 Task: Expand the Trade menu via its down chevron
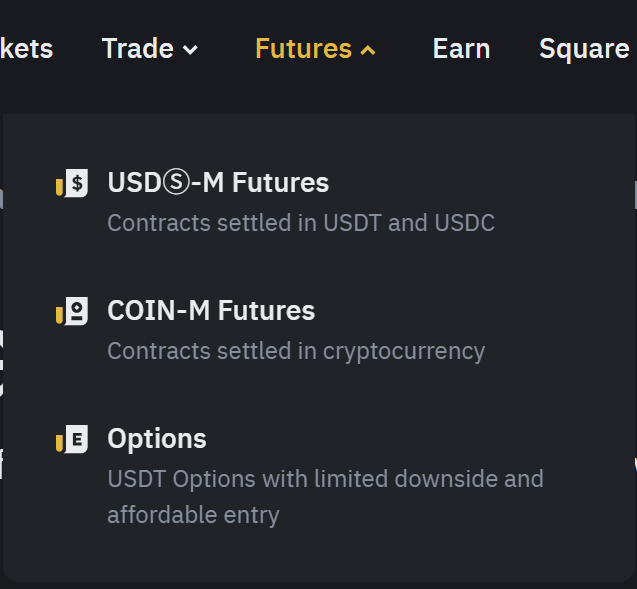tap(190, 50)
